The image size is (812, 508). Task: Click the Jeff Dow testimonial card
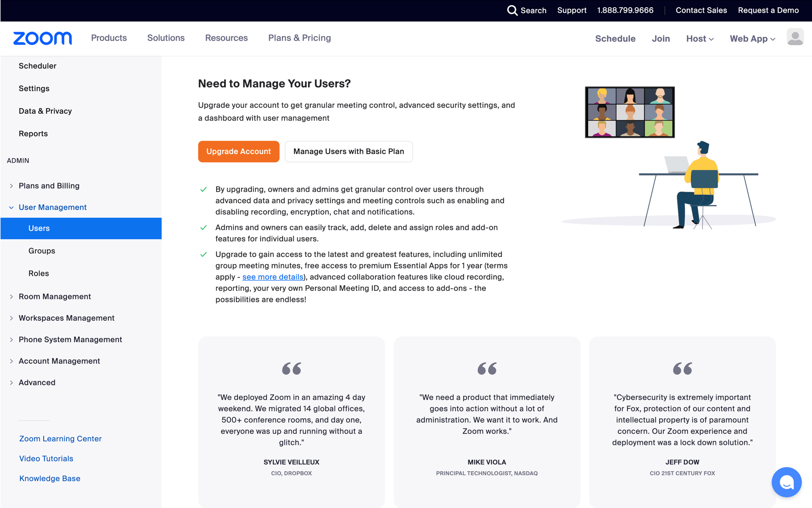click(x=682, y=422)
